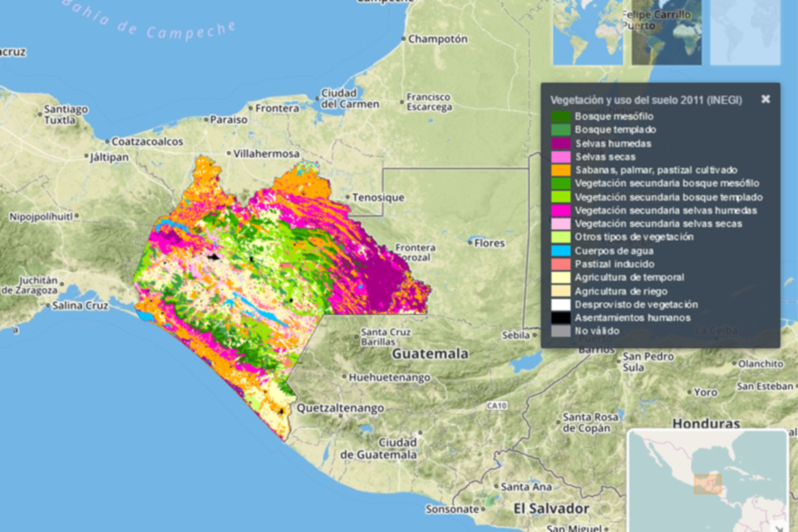Click the Guatemala country label
798x532 pixels.
click(430, 353)
